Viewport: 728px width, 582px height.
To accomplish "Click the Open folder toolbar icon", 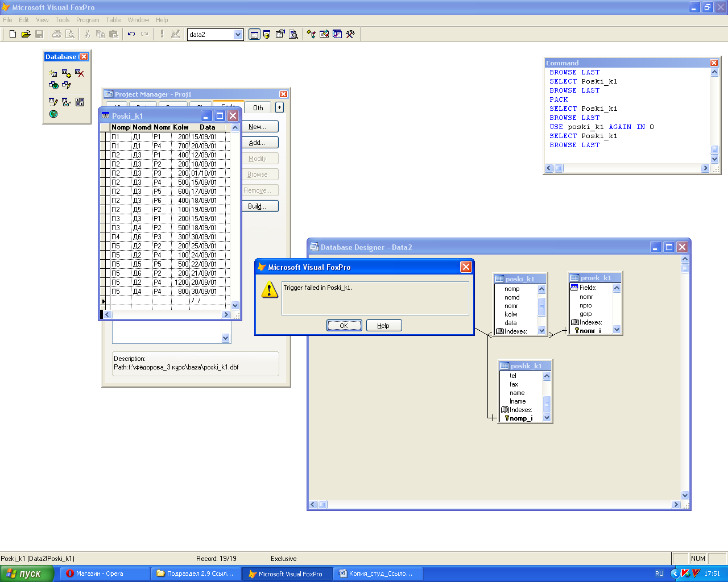I will 26,34.
